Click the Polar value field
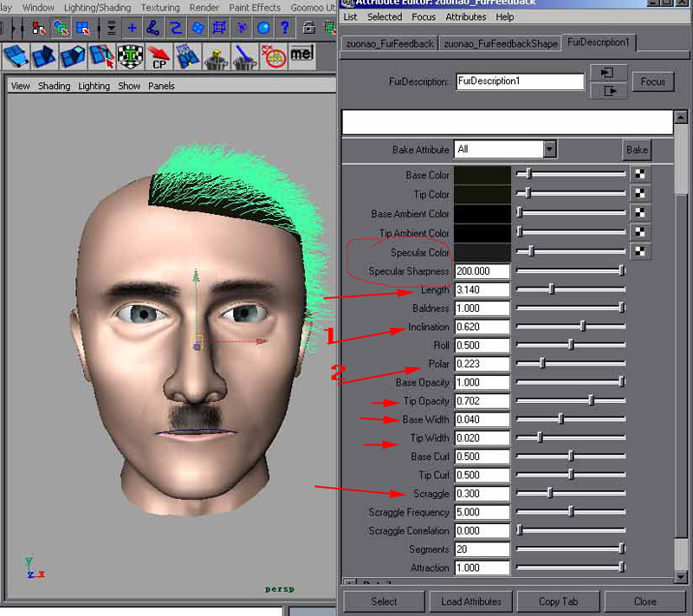Viewport: 693px width, 616px height. [483, 364]
